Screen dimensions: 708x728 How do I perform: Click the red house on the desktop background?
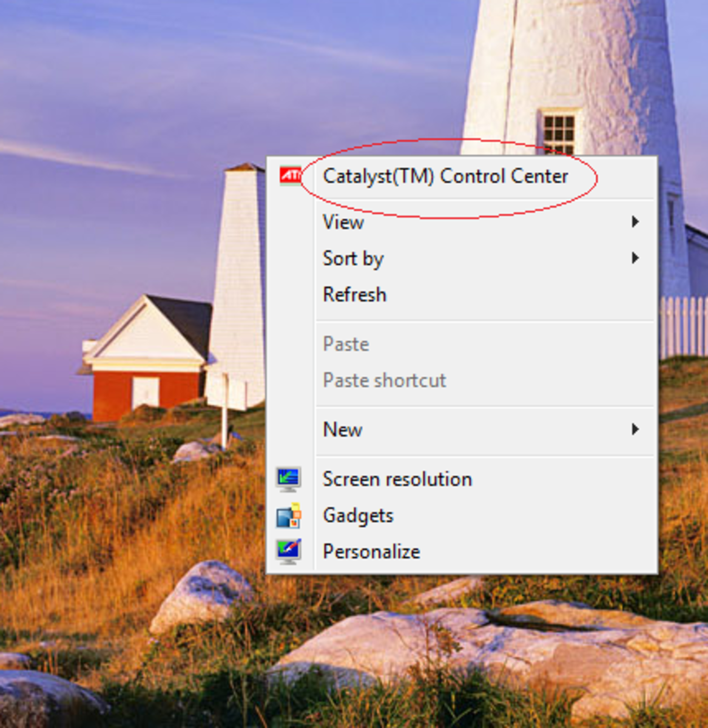point(146,382)
